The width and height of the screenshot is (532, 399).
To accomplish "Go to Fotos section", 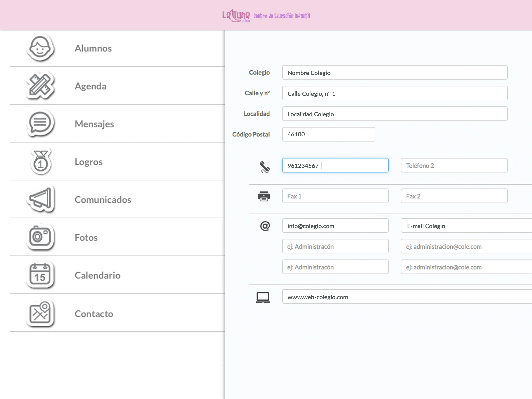I will pos(117,237).
